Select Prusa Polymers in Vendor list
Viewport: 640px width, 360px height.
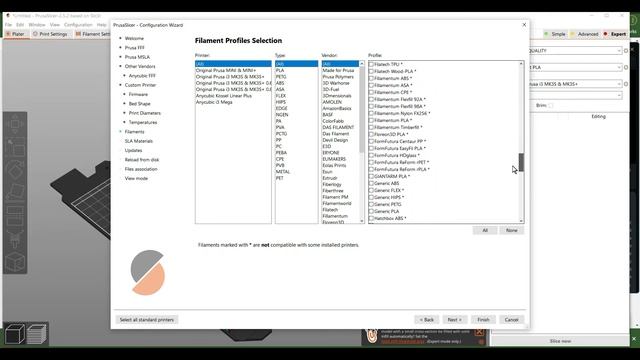coord(340,77)
